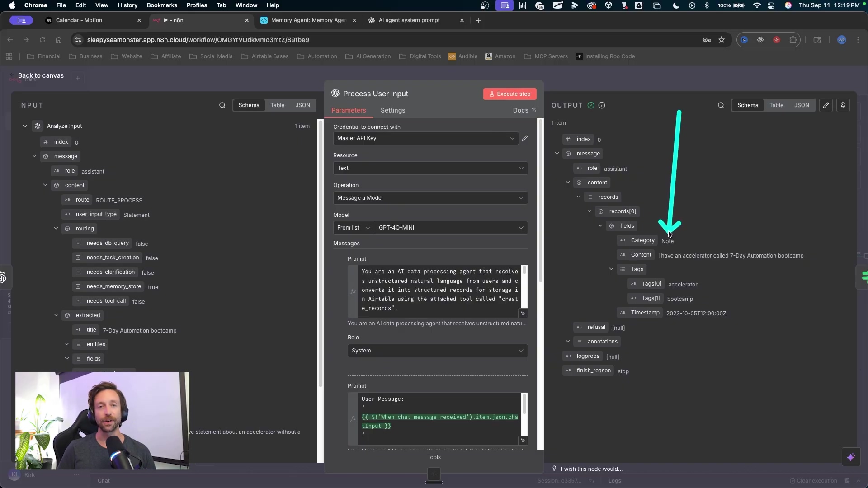Open the Model GPT-4O-MINI dropdown
The width and height of the screenshot is (868, 488).
tap(451, 228)
